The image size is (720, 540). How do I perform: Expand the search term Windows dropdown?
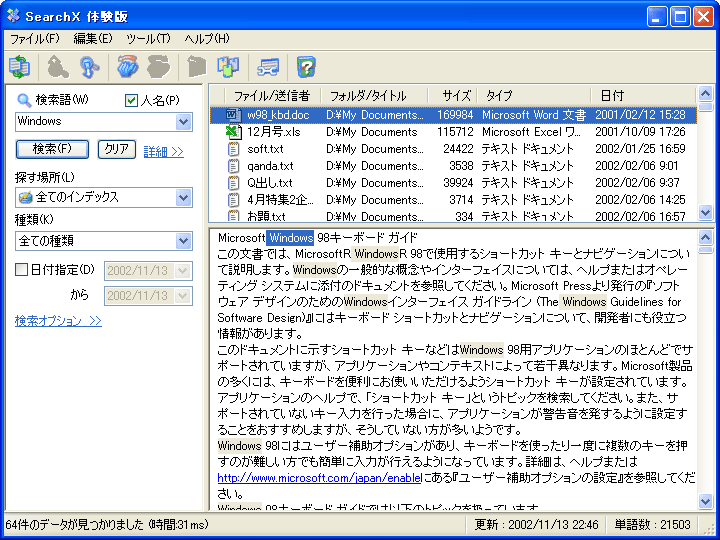183,122
